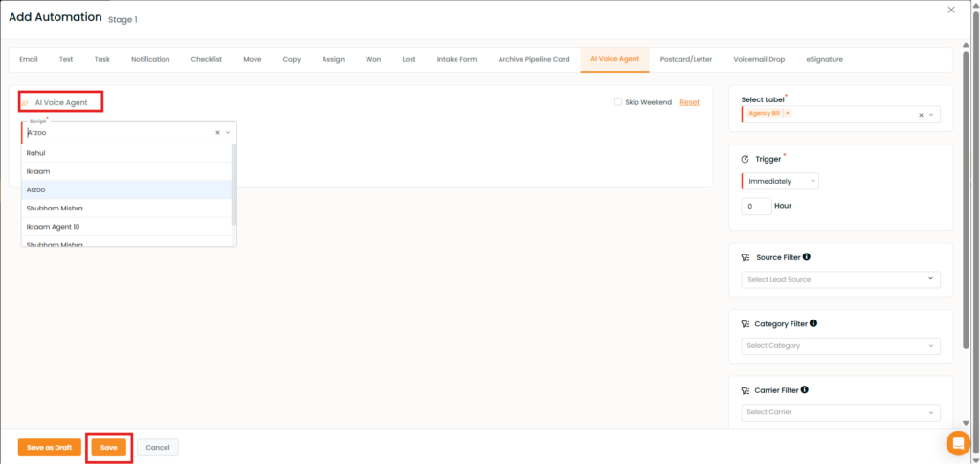Click the Trigger clock icon

coord(746,159)
